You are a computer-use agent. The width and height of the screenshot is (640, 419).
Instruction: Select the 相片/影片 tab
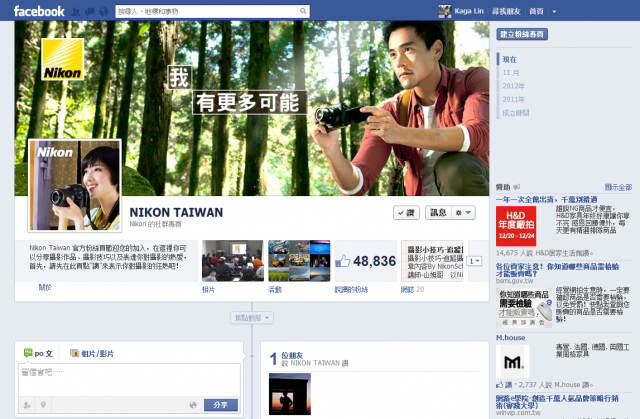92,353
